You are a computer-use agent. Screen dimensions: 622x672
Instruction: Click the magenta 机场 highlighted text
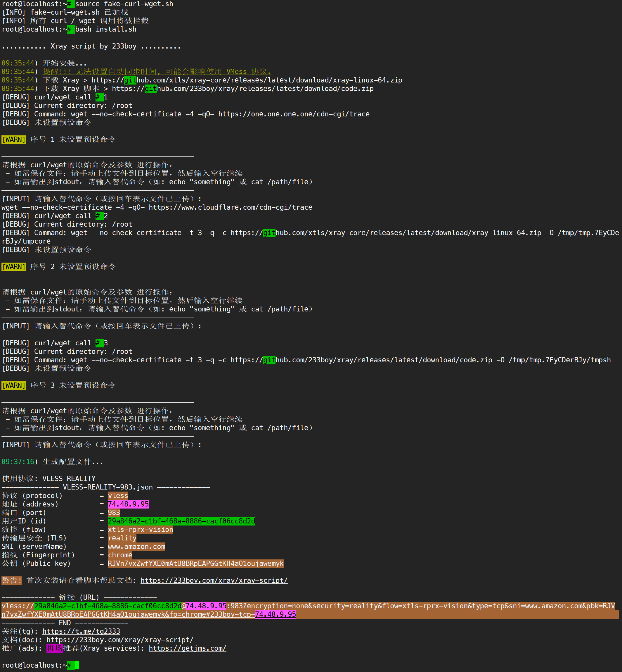pos(55,648)
